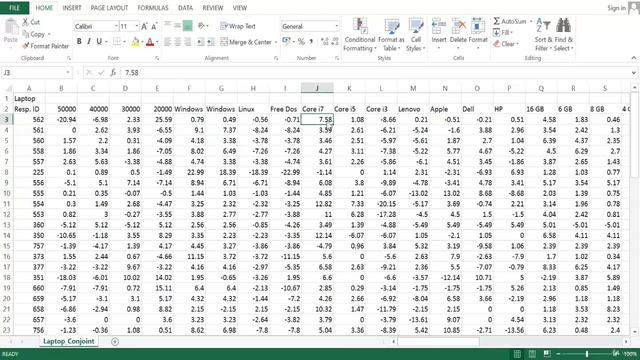Click the Insert Function fx icon
Screen dimensions: 640x360
pyautogui.click(x=113, y=73)
